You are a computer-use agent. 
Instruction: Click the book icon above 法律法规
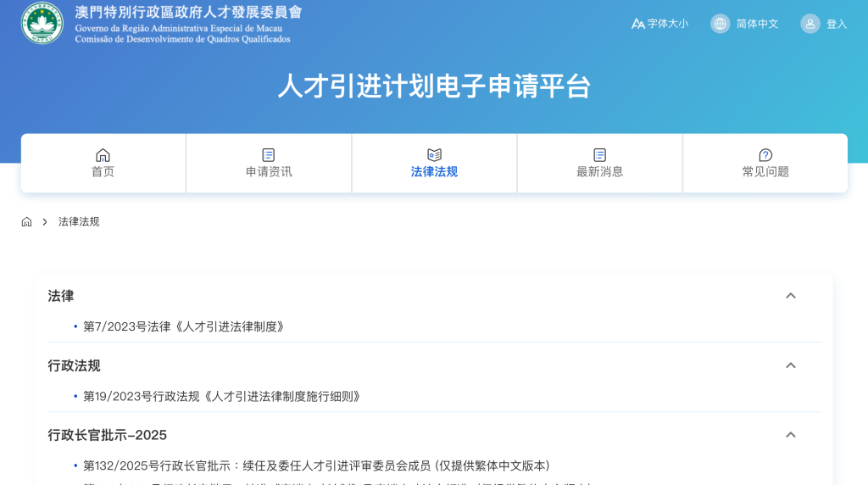click(x=434, y=155)
